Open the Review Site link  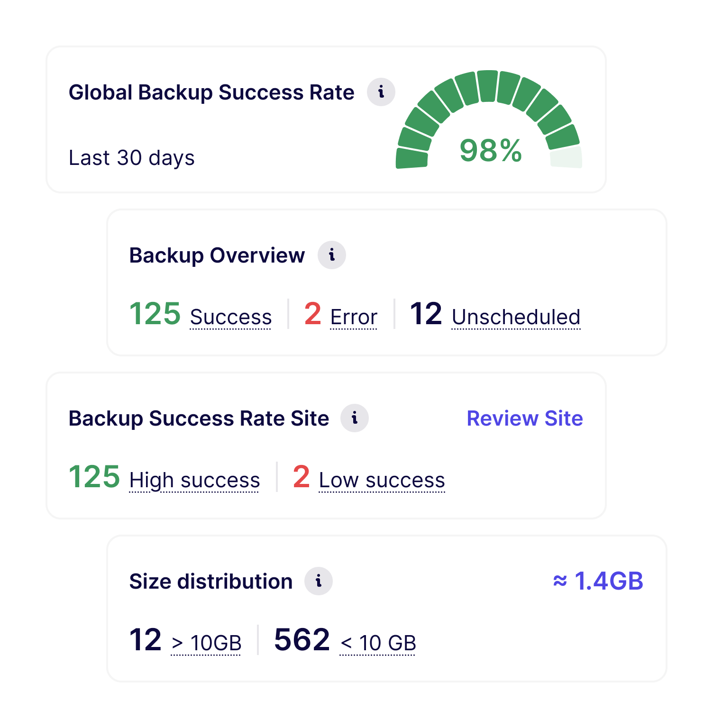[x=525, y=418]
